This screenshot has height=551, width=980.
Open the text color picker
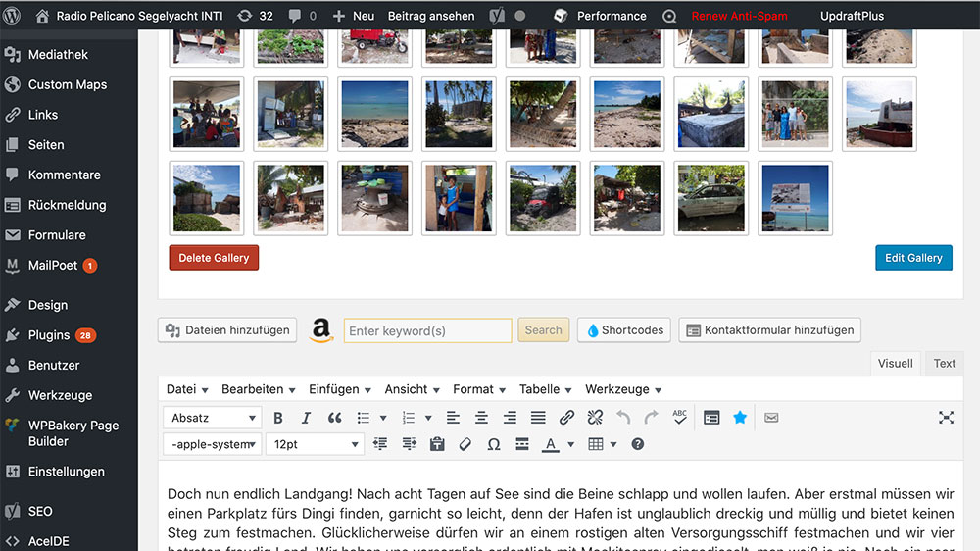tap(570, 444)
